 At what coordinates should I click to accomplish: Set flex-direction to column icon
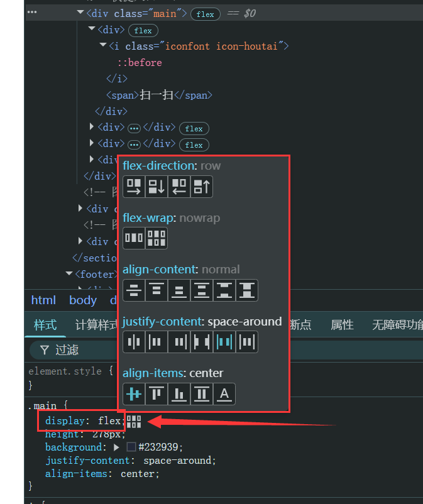(157, 187)
